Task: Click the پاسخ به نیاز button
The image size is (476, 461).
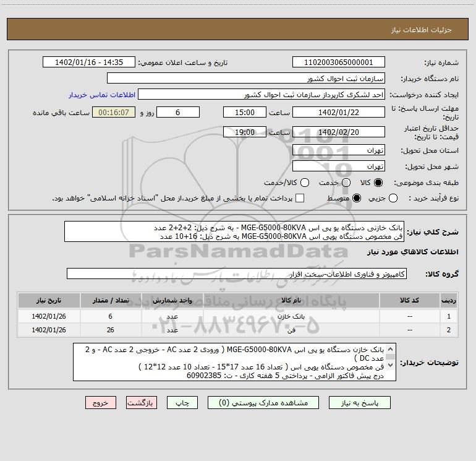Action: click(360, 403)
